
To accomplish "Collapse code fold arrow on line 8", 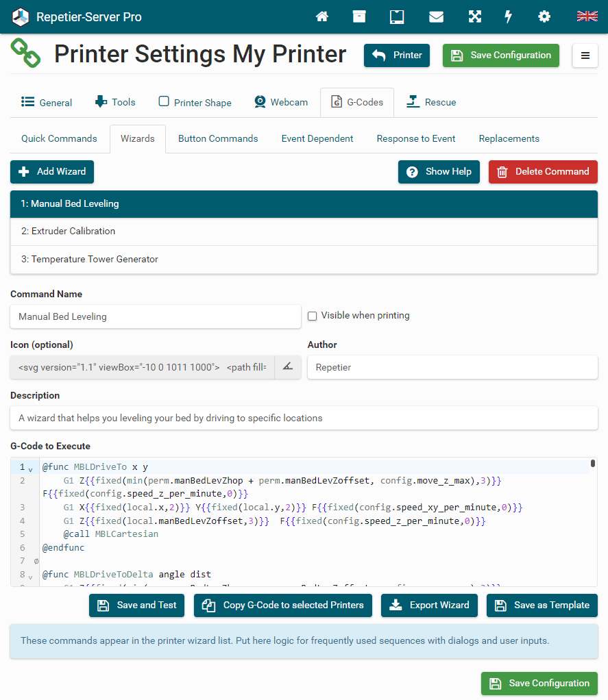I will (x=31, y=576).
